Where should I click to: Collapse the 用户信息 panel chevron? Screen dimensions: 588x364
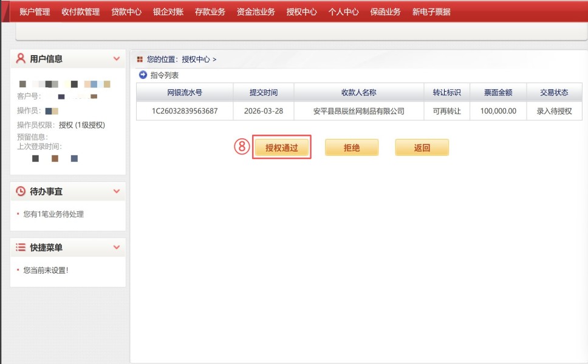117,59
